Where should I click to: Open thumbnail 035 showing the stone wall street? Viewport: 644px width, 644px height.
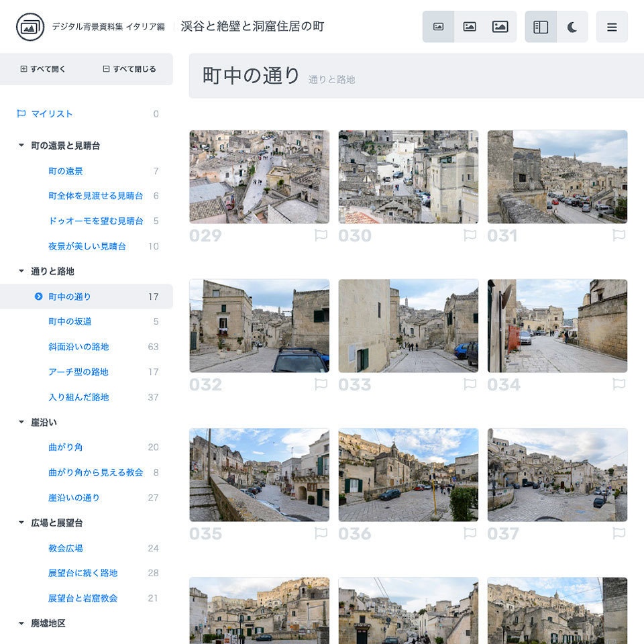(259, 474)
